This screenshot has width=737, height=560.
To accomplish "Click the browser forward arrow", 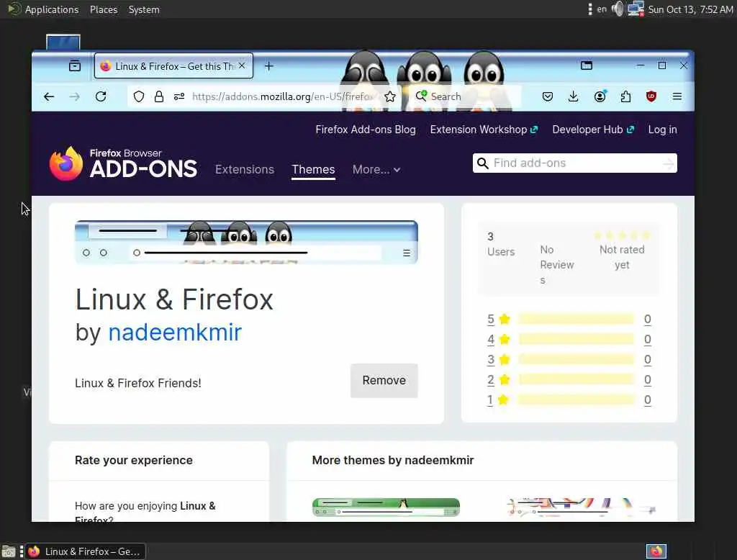I will pos(74,96).
